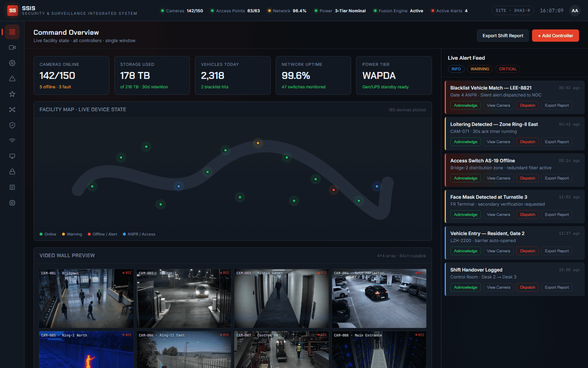Open the padlock icon in sidebar

[x=12, y=172]
